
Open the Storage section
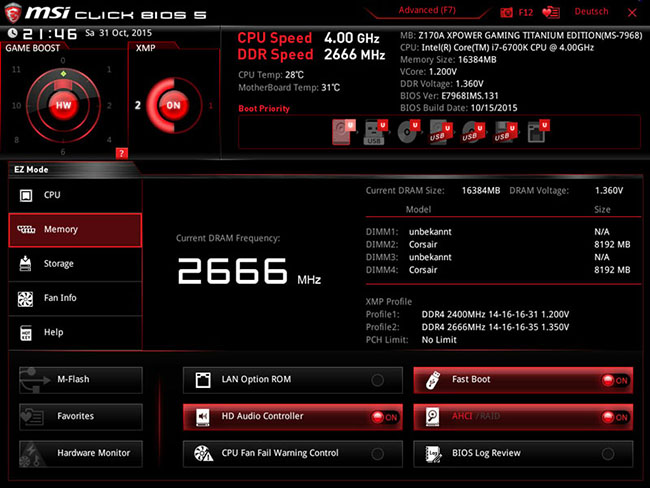click(x=75, y=264)
